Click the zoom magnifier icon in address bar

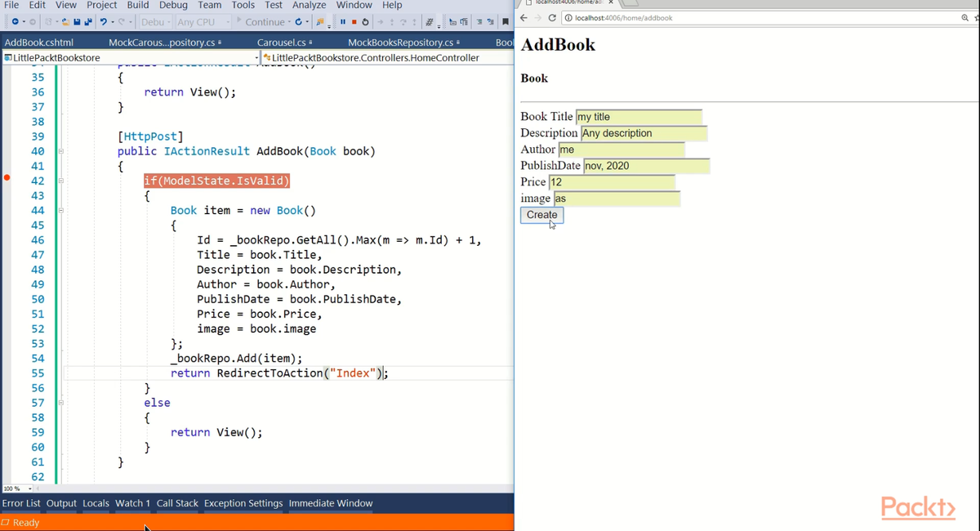[x=964, y=18]
